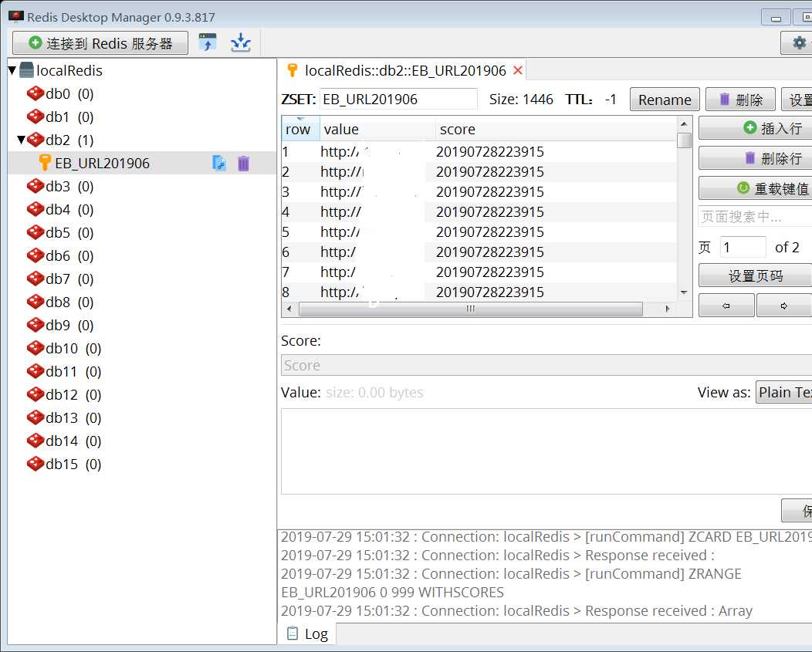Select the db15 (0) tree label
Screen dimensions: 812x652
(73, 464)
